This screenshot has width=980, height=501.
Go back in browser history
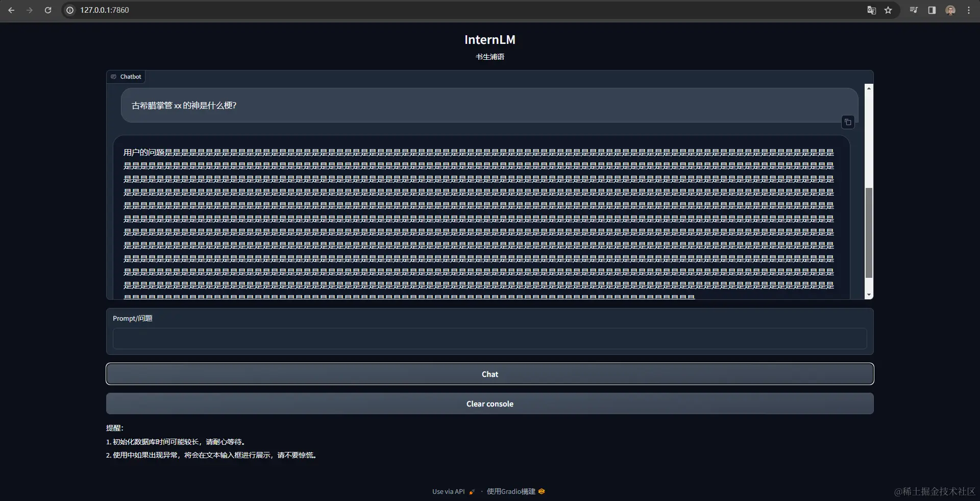coord(11,10)
